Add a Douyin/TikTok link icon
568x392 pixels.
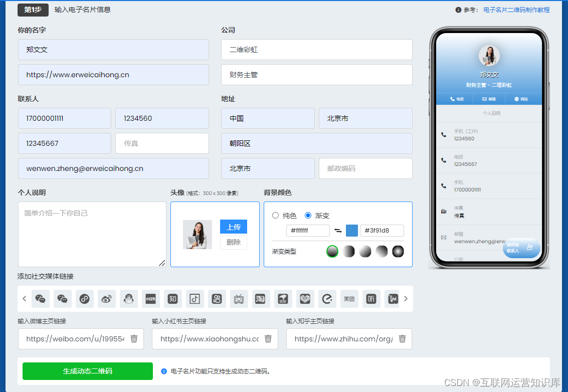pos(195,299)
